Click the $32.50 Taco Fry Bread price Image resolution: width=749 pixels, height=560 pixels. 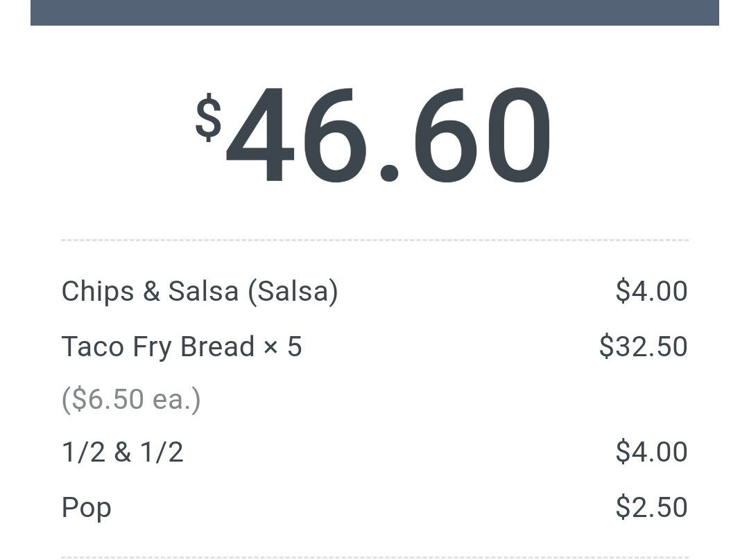pos(643,347)
